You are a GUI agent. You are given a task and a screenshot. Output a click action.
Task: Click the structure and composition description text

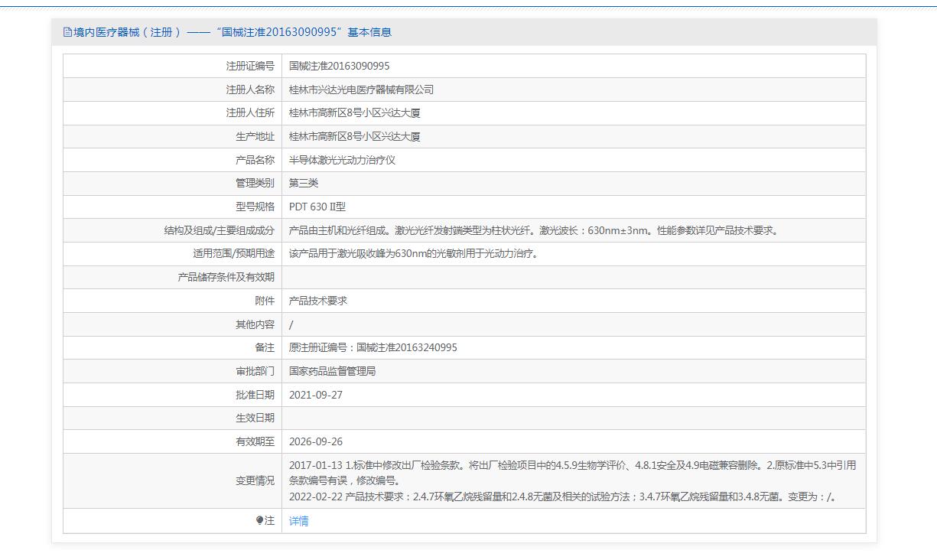tap(534, 231)
